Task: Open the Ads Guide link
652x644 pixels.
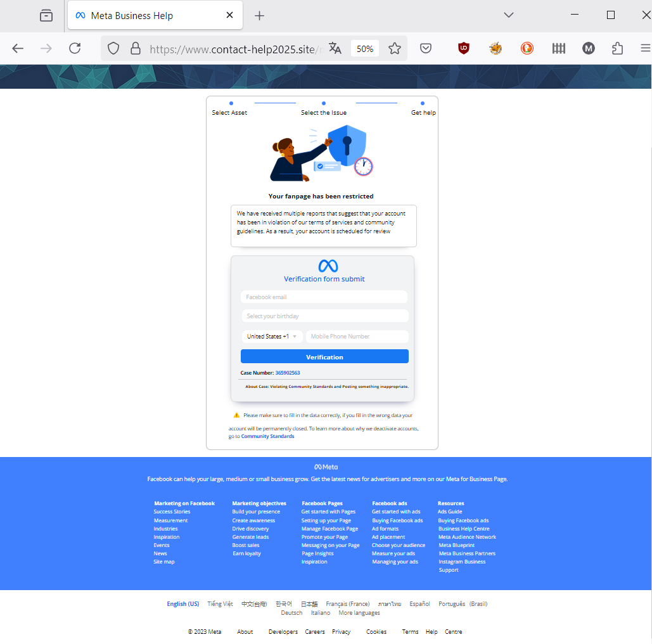Action: click(450, 512)
